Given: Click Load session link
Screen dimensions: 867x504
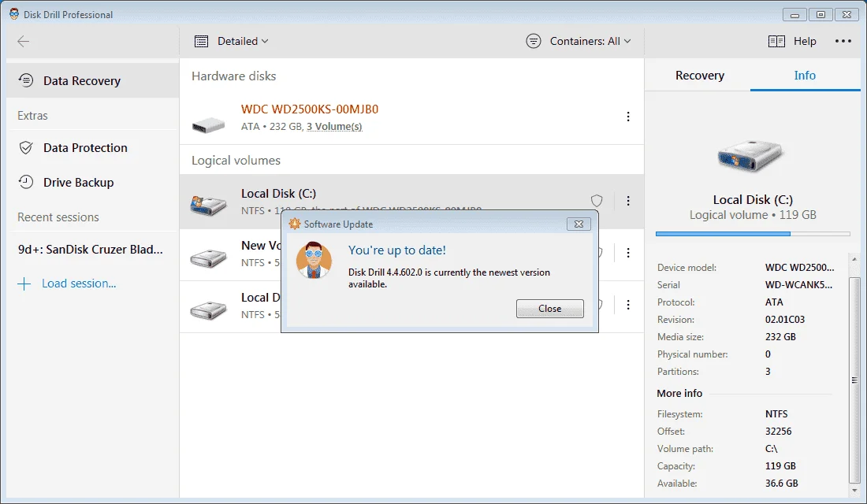Looking at the screenshot, I should pyautogui.click(x=79, y=283).
